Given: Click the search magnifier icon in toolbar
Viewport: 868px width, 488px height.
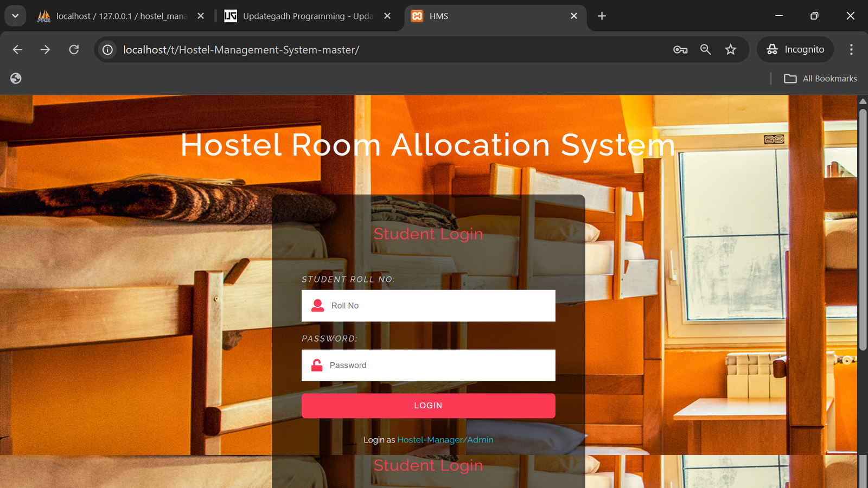Looking at the screenshot, I should pos(705,49).
